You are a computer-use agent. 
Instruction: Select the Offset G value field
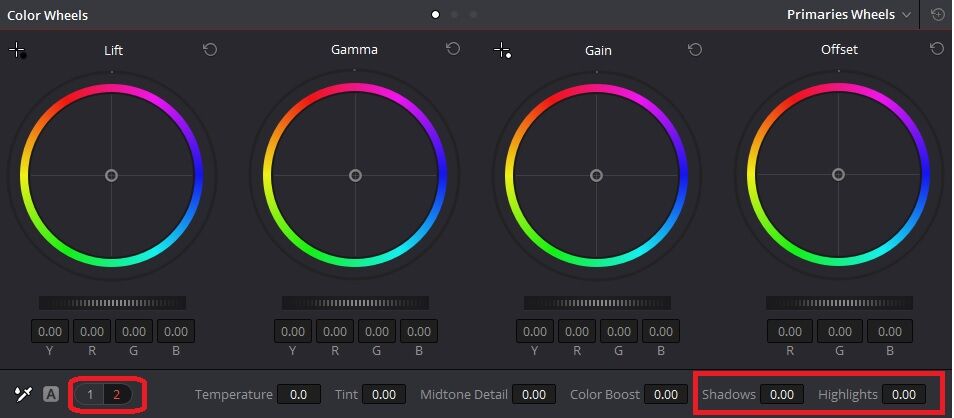coord(840,332)
